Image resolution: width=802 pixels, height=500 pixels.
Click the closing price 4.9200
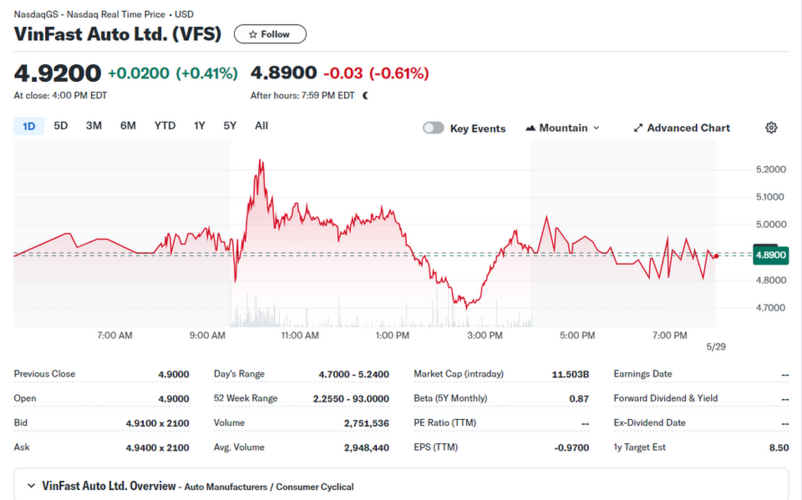57,73
